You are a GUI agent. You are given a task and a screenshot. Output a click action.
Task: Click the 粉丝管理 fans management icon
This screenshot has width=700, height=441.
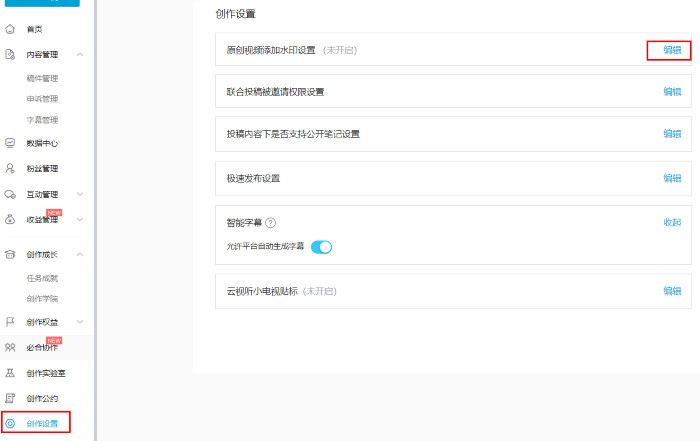click(x=10, y=168)
